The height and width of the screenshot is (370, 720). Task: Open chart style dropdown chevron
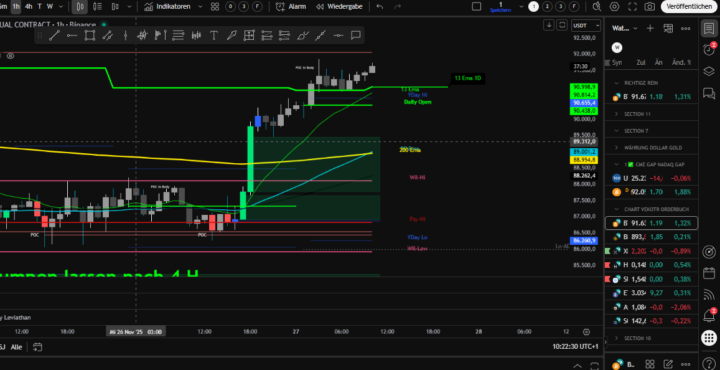(x=129, y=6)
